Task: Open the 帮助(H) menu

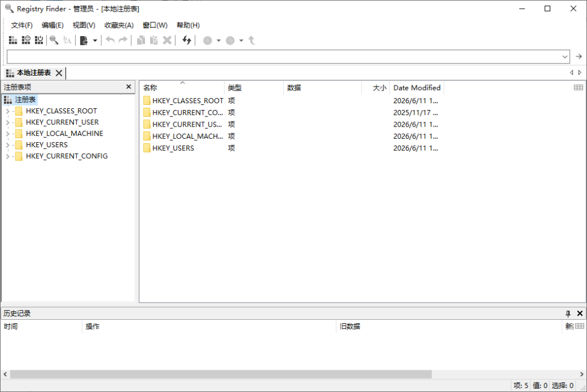Action: pos(188,25)
